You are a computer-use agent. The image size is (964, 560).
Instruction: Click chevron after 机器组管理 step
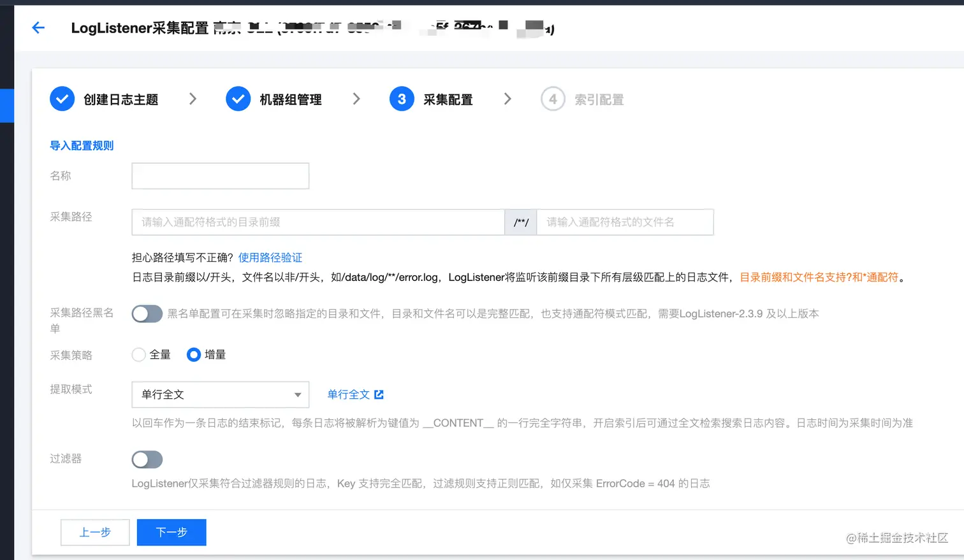pos(356,99)
